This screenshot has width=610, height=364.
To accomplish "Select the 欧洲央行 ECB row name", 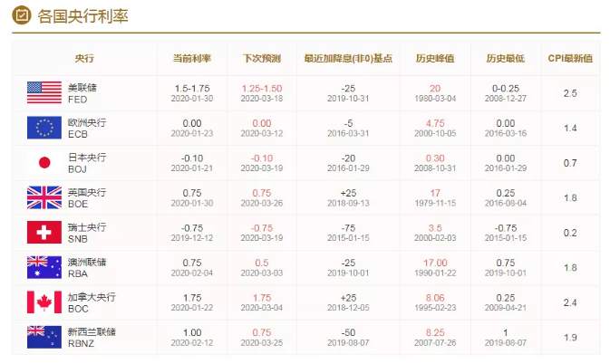I will click(87, 129).
